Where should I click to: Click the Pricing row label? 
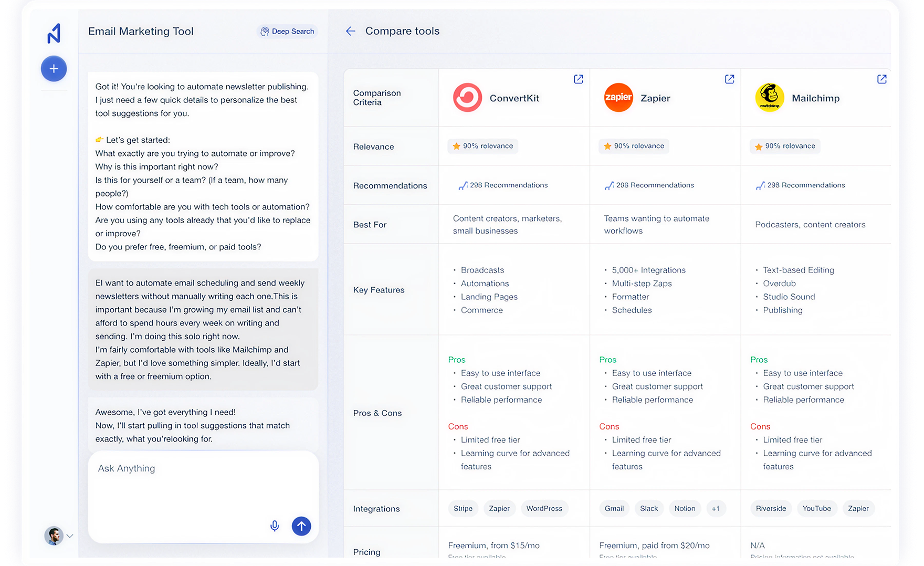point(366,552)
